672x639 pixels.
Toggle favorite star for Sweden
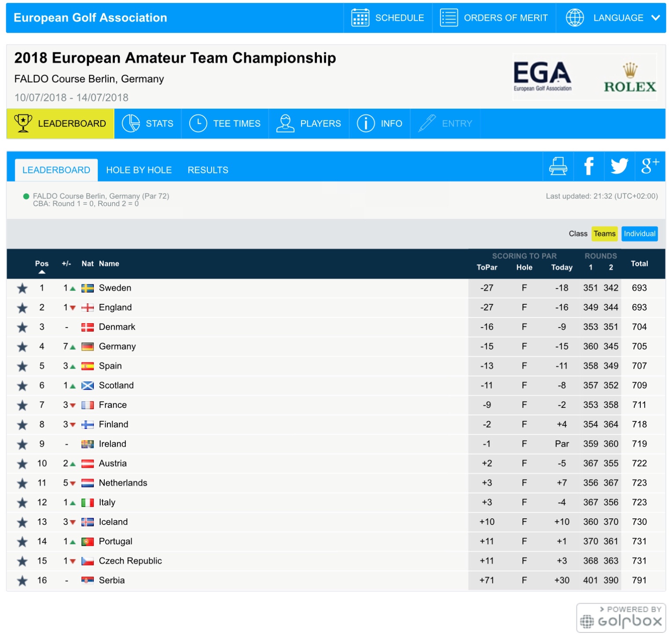pos(22,288)
